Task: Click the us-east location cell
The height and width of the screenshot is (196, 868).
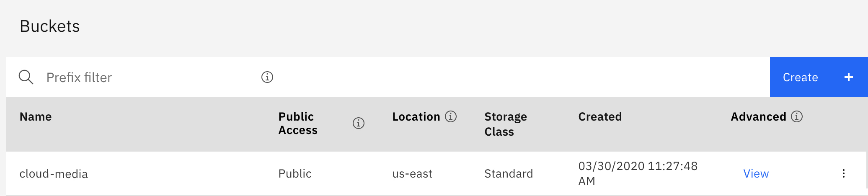Action: [412, 173]
